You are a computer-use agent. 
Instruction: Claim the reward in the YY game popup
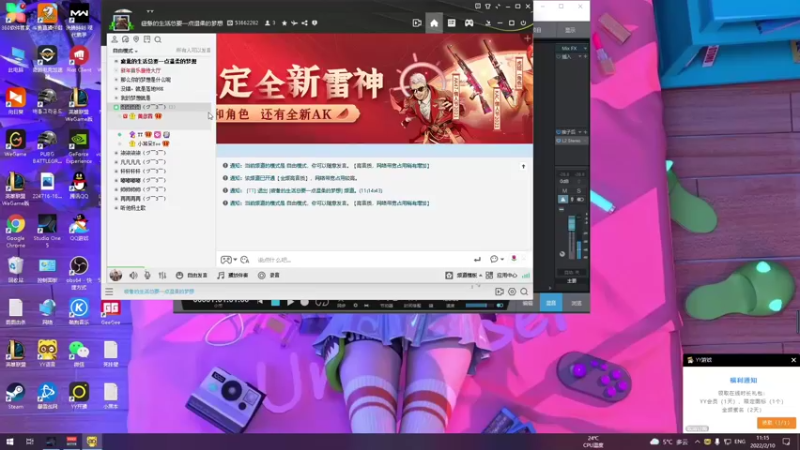(x=776, y=422)
